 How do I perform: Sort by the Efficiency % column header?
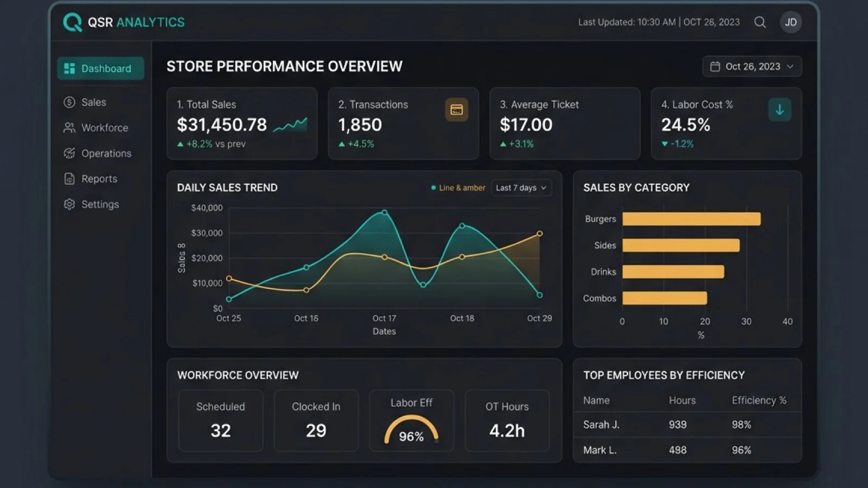point(759,400)
